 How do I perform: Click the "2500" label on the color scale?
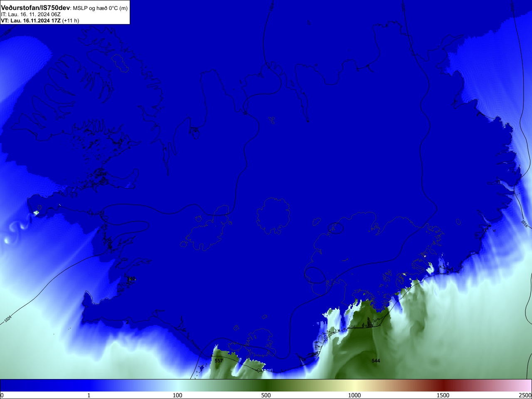525,395
